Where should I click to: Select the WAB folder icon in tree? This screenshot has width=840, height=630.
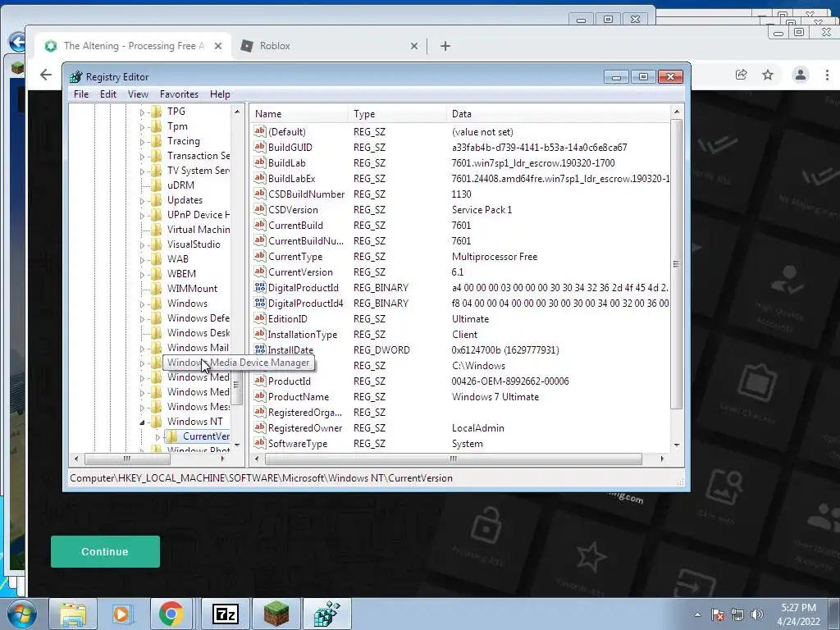(x=157, y=259)
